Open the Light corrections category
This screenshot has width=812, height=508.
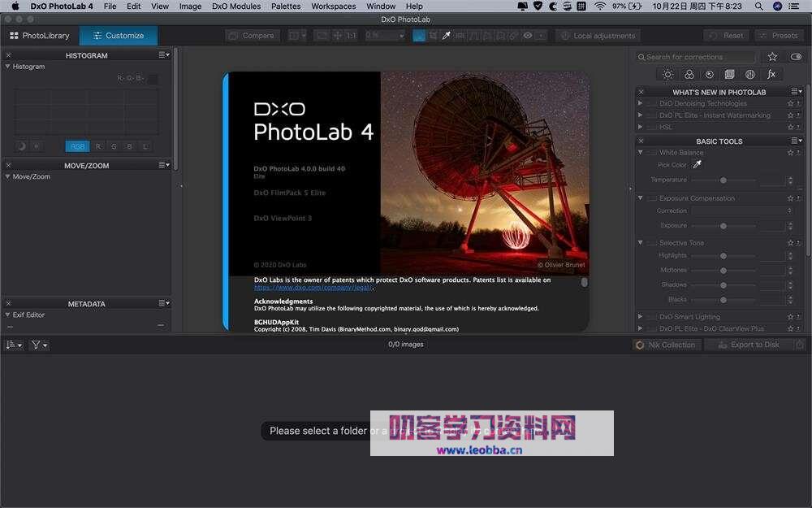point(667,74)
